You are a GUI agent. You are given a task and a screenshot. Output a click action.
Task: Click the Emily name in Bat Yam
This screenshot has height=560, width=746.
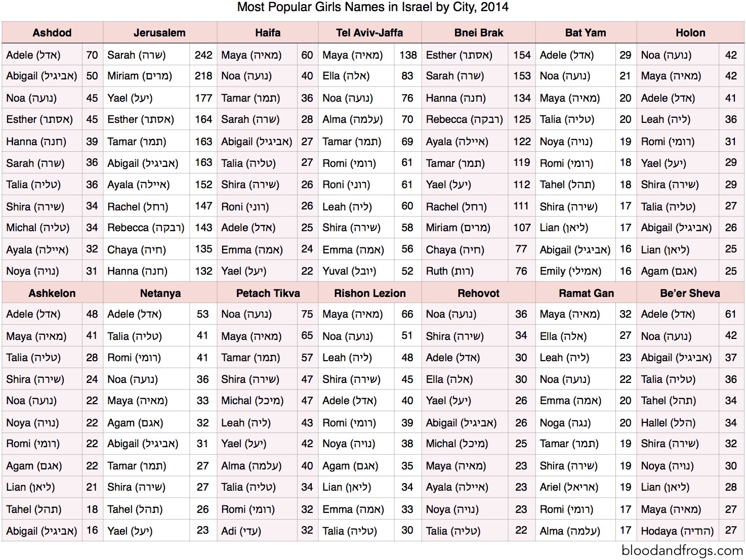570,271
